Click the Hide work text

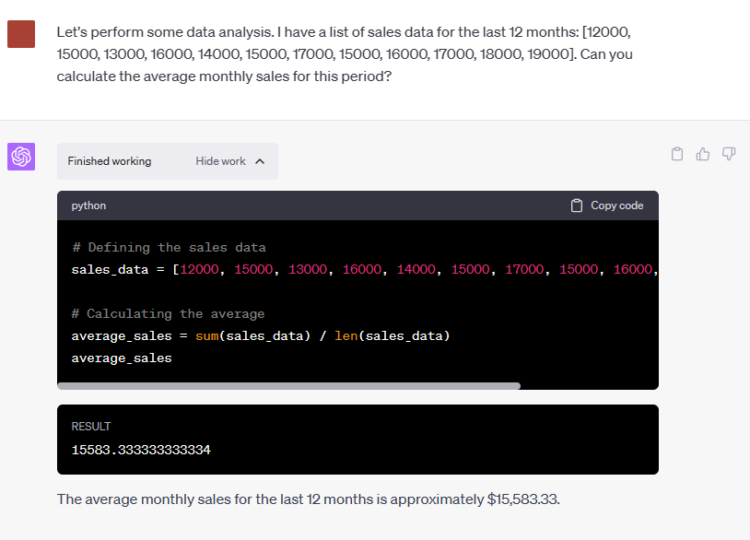pyautogui.click(x=220, y=161)
